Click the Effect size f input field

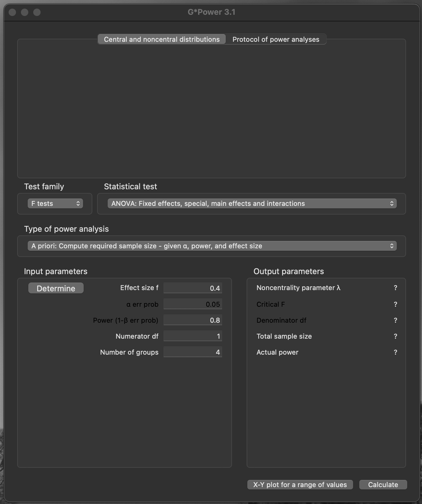coord(193,288)
